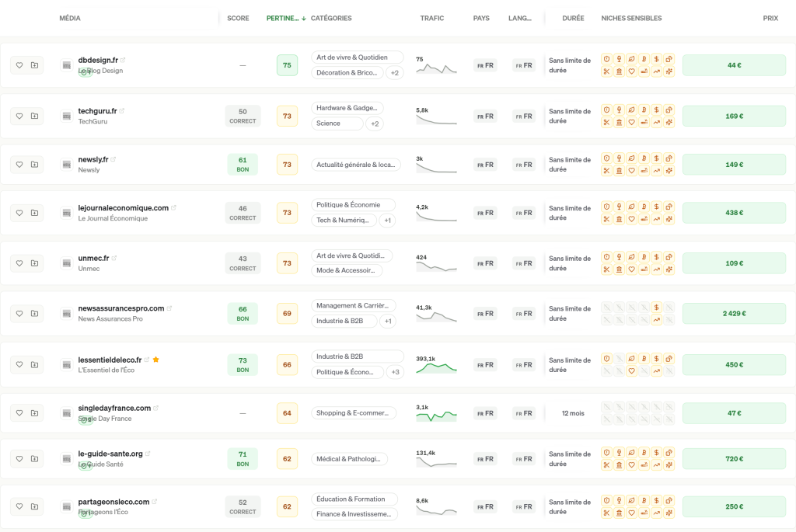Click the gold star beside lessentieldeleco.fr
This screenshot has height=532, width=796.
(155, 360)
